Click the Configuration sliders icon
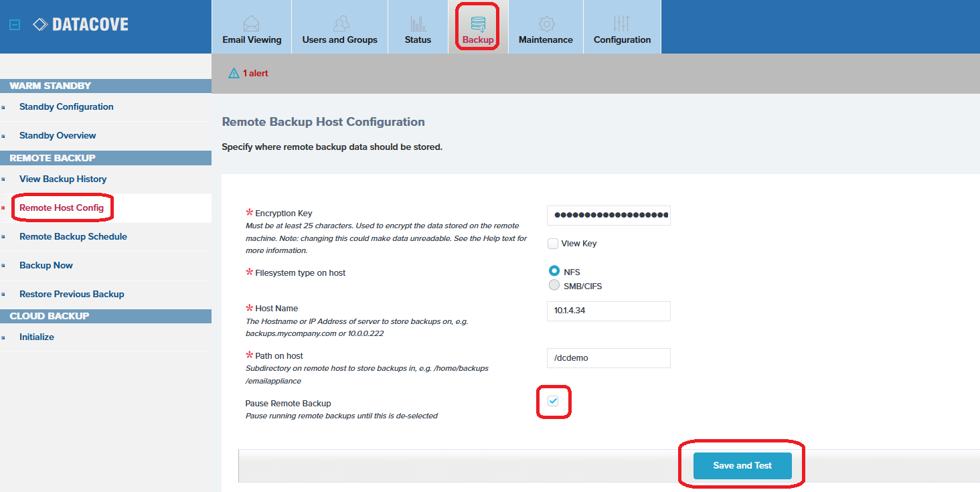 click(622, 23)
